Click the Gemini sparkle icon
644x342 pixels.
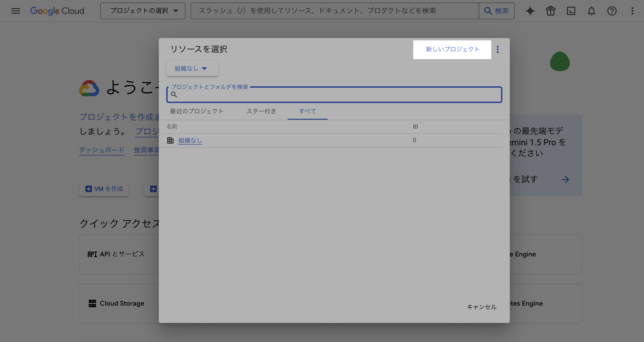(530, 11)
